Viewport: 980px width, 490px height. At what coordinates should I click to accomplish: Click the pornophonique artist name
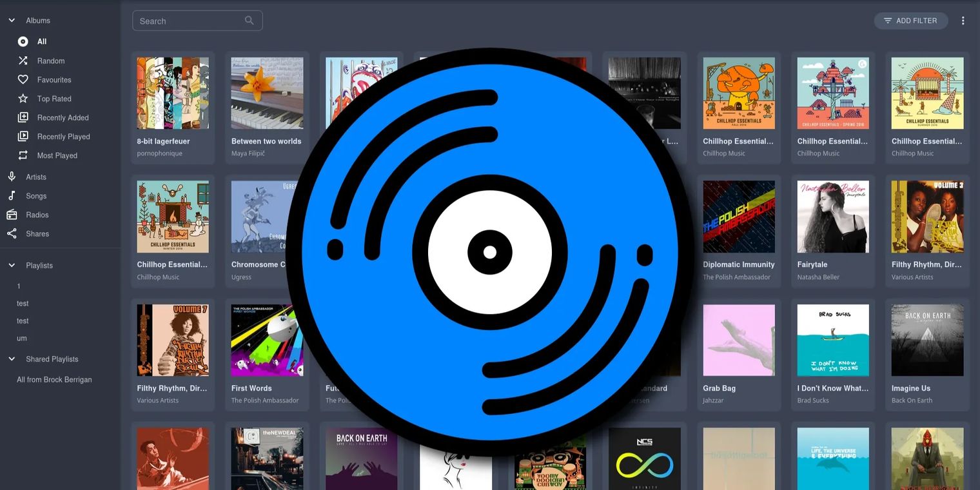tap(160, 153)
